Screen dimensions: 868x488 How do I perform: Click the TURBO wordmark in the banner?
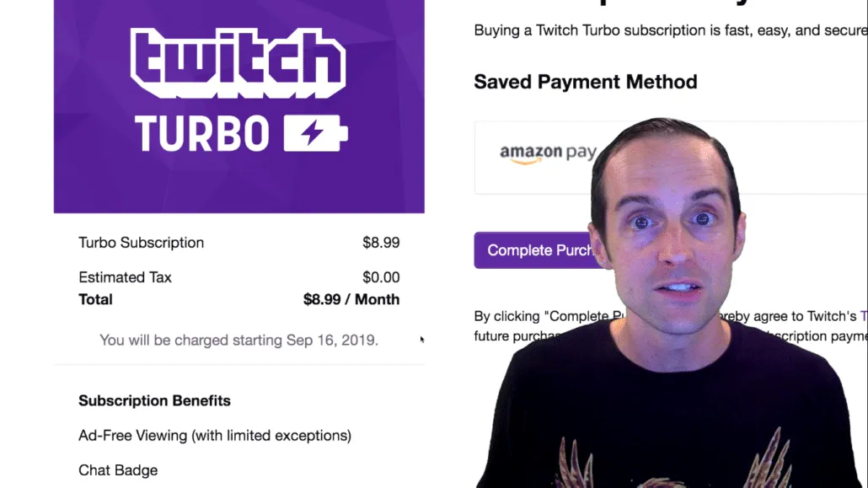click(x=202, y=133)
